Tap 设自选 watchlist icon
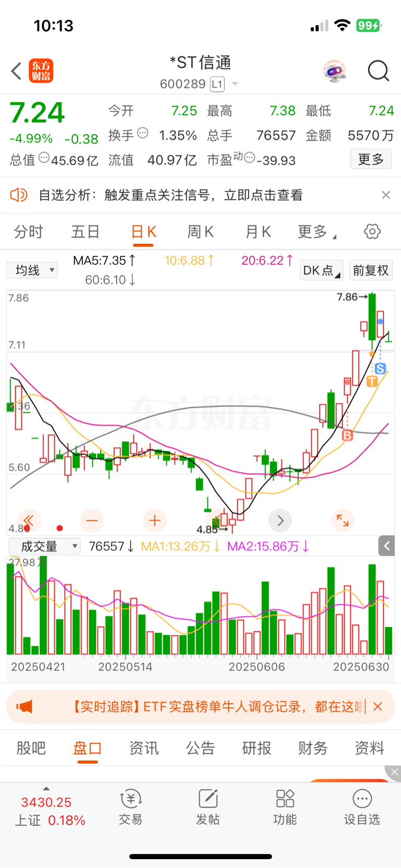The image size is (401, 868). (x=362, y=807)
